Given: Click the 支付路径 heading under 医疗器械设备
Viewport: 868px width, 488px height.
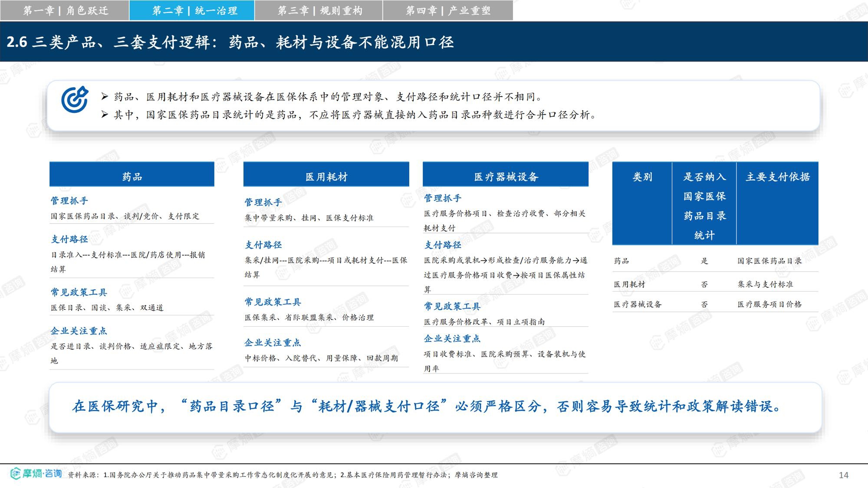Looking at the screenshot, I should click(443, 245).
